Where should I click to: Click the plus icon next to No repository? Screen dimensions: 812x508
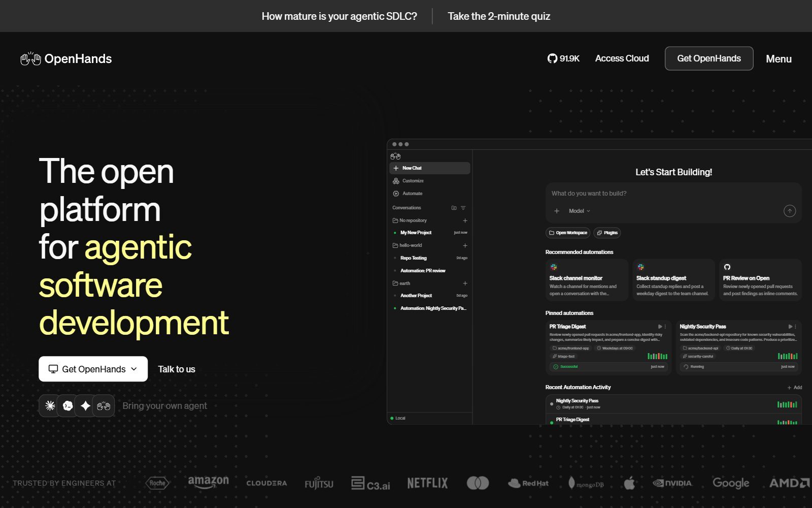[x=465, y=220]
